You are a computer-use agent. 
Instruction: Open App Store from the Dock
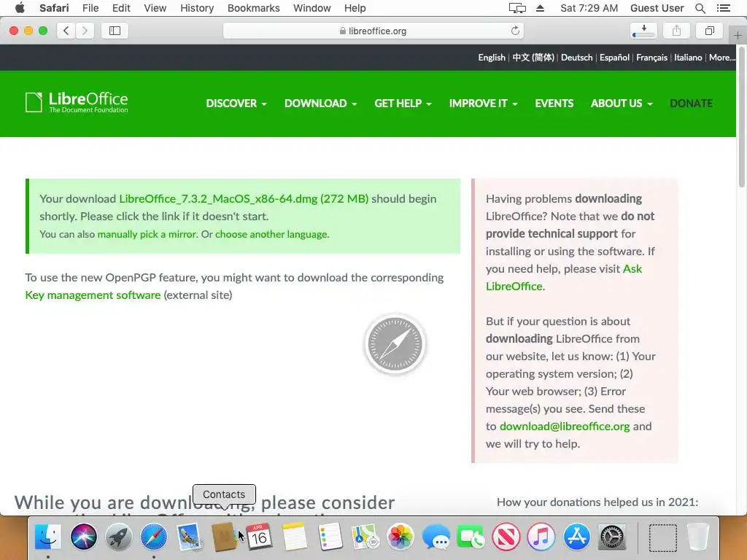(x=576, y=537)
